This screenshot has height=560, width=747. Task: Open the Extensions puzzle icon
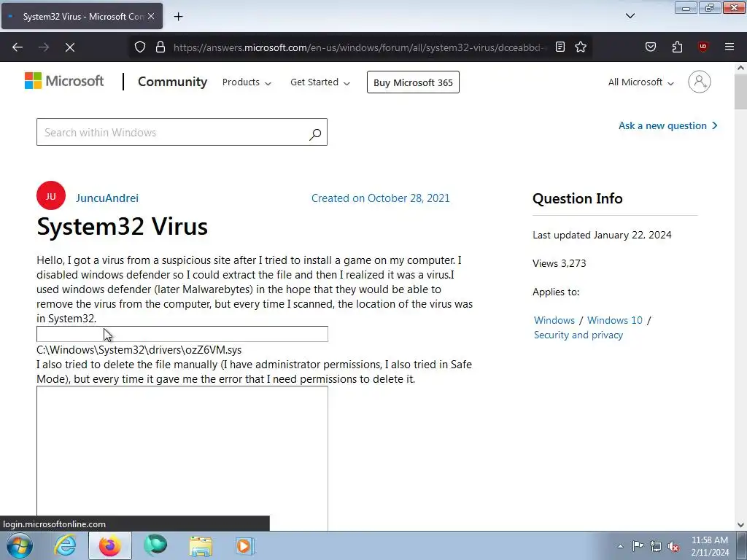click(x=677, y=47)
